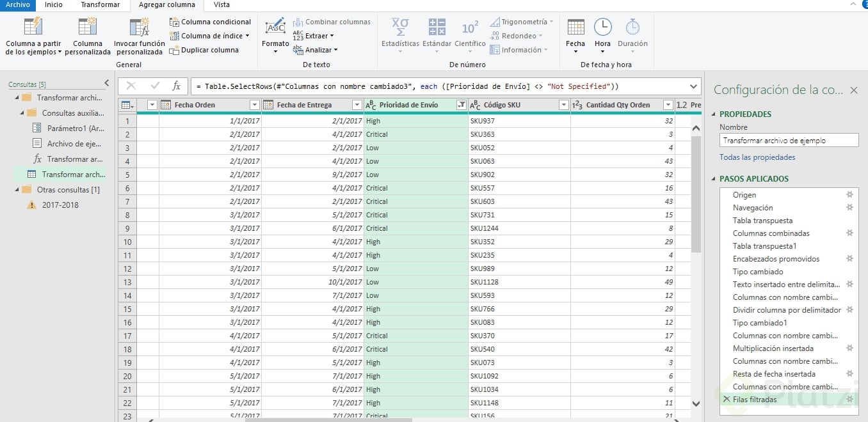Collapse the Consultas pane
The image size is (868, 422).
(x=106, y=83)
